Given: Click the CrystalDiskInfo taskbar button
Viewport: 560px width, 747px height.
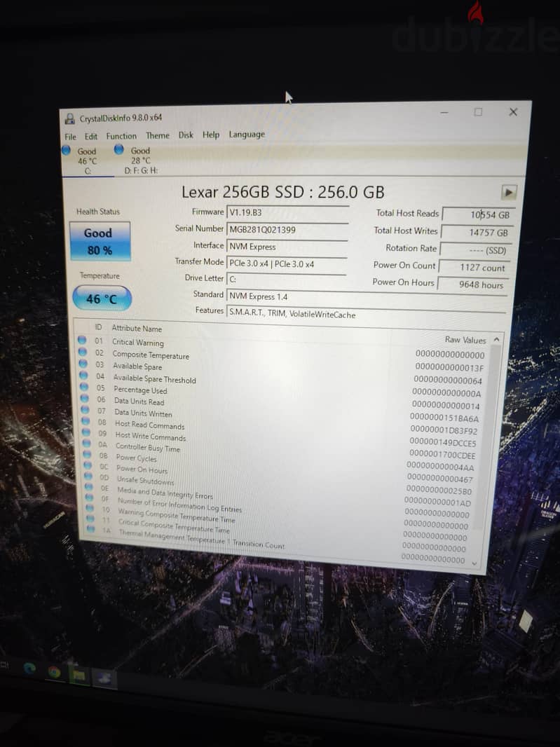Looking at the screenshot, I should [105, 678].
